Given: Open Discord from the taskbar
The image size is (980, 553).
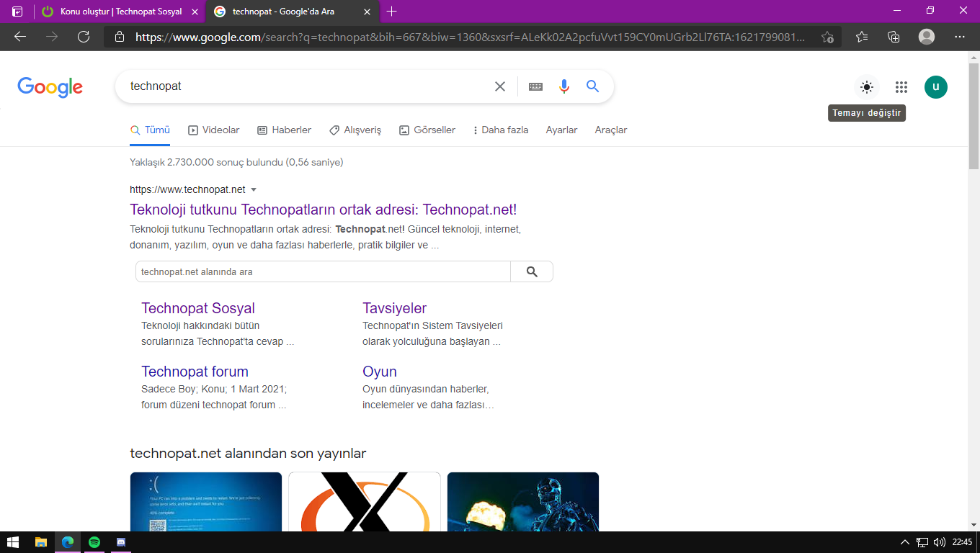Looking at the screenshot, I should pos(121,542).
